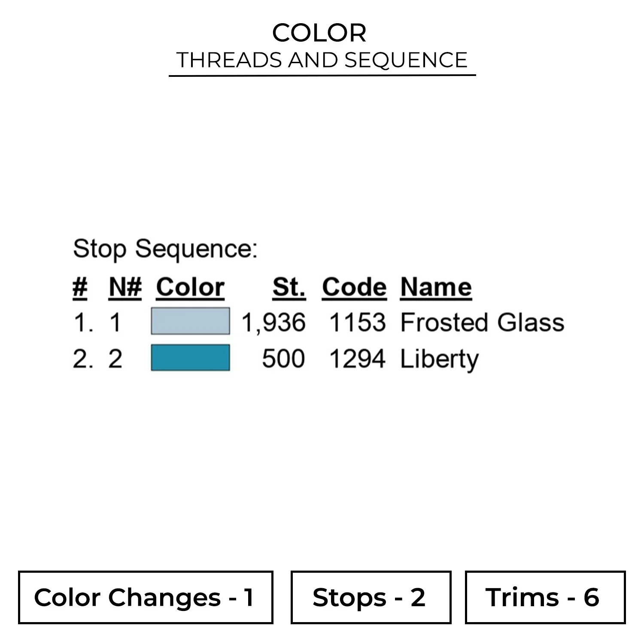Image resolution: width=644 pixels, height=644 pixels.
Task: Click the # column header
Action: click(80, 287)
